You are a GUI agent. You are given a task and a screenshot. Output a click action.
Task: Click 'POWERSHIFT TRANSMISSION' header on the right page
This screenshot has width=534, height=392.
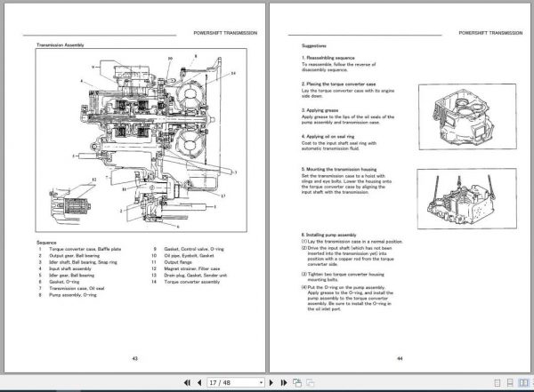click(490, 33)
